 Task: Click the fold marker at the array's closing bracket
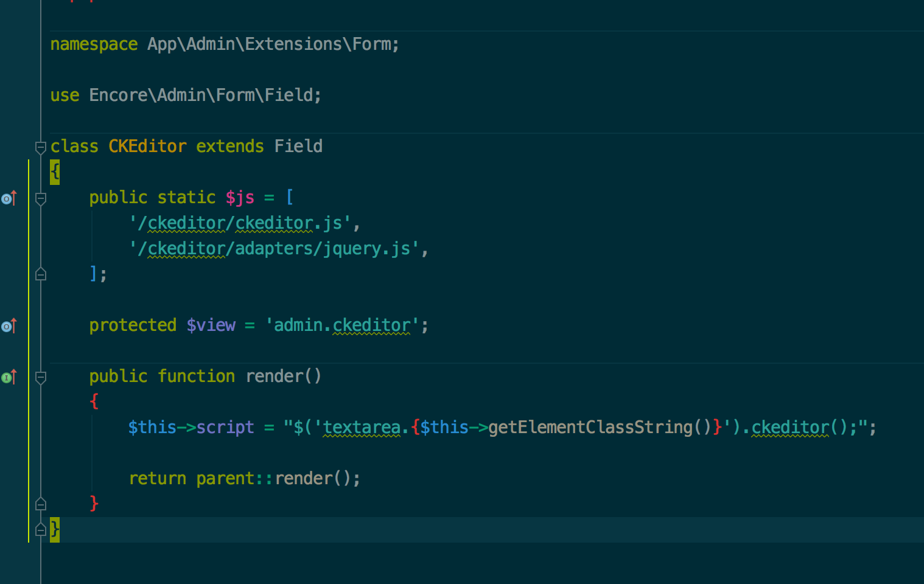41,274
